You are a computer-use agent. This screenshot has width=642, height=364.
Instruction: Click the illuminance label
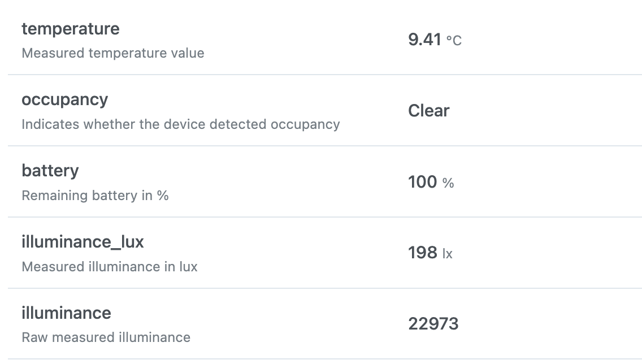[66, 313]
